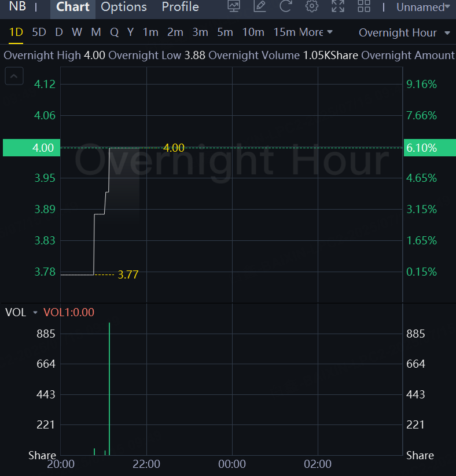
Task: Click the VOL1:0.00 indicator value
Action: (x=69, y=312)
